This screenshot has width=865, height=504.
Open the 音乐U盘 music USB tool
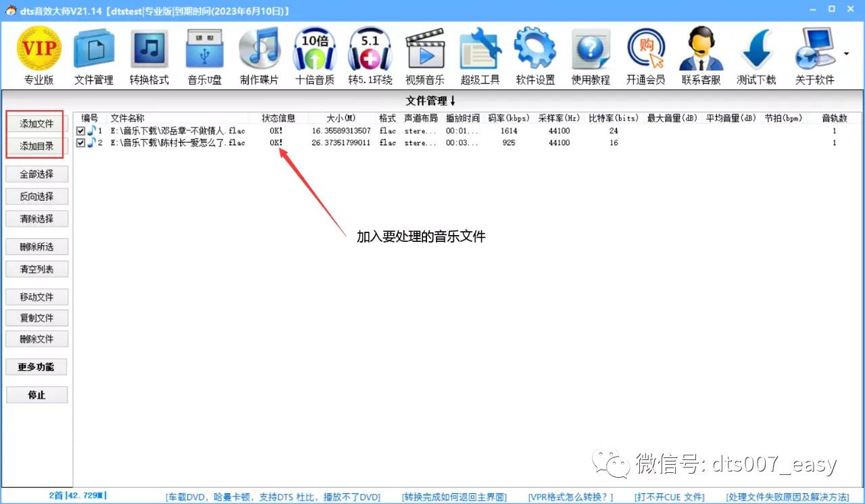coord(204,47)
